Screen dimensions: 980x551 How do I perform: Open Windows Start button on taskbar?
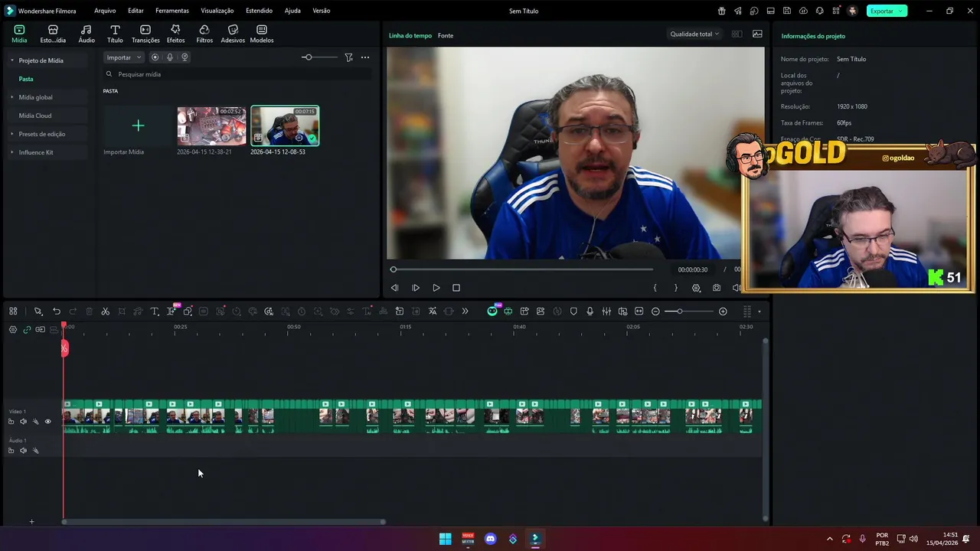pyautogui.click(x=445, y=539)
